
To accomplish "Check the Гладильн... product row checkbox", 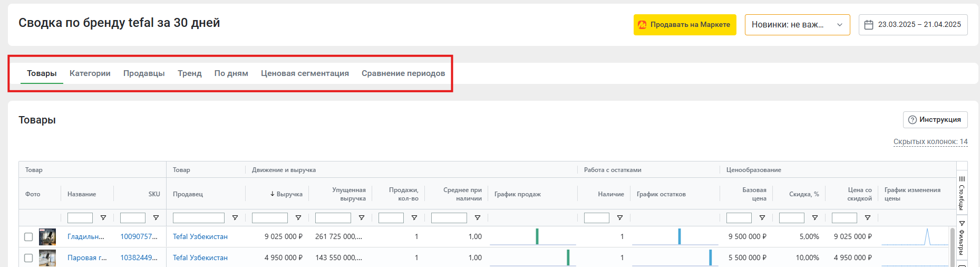I will pos(28,237).
